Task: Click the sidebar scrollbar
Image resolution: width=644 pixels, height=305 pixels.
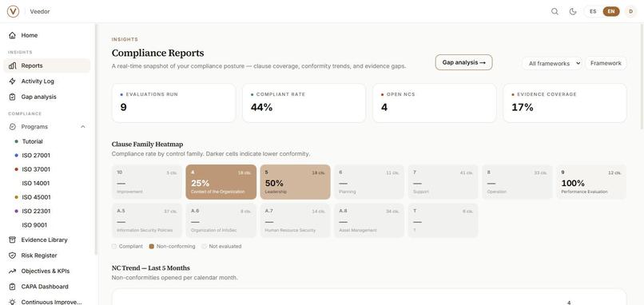Action: tap(96, 140)
